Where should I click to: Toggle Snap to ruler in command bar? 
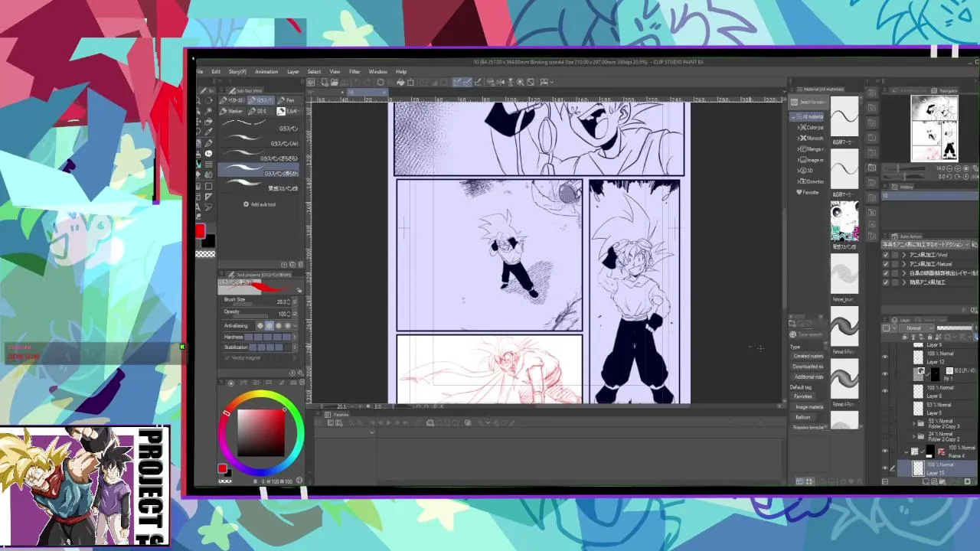click(x=457, y=82)
